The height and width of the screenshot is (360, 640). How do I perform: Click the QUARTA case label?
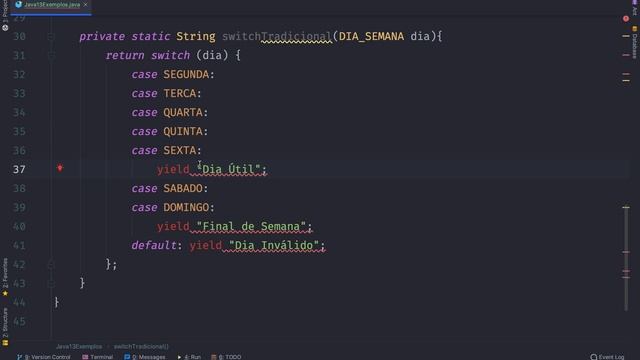183,112
